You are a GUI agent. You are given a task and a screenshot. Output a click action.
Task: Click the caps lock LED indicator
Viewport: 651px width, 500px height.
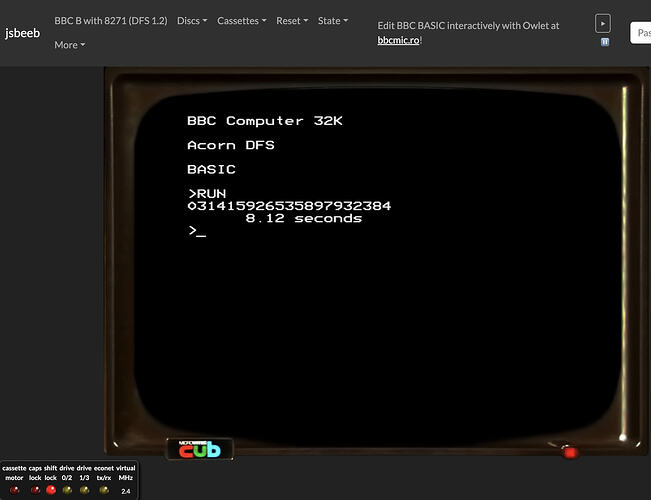tap(35, 490)
